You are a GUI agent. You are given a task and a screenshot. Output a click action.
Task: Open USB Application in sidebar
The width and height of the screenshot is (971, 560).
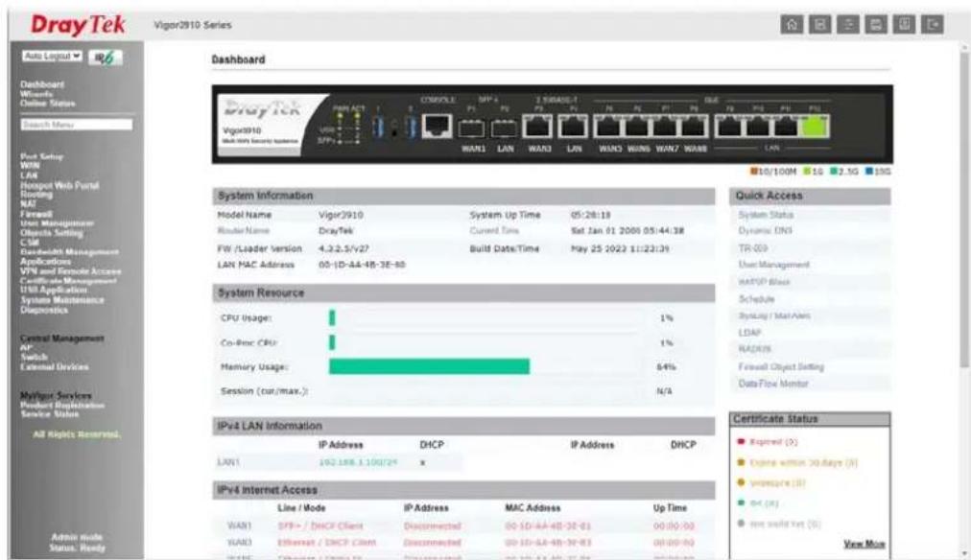54,290
